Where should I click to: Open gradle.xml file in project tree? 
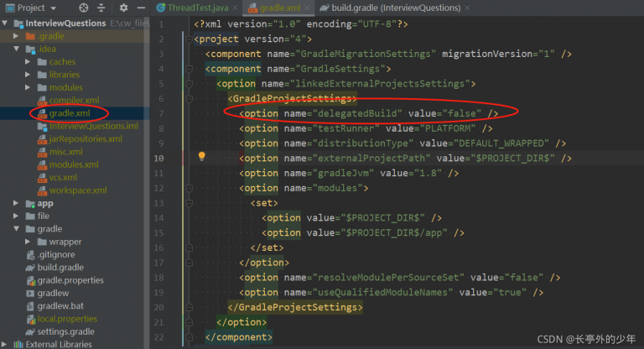click(69, 112)
